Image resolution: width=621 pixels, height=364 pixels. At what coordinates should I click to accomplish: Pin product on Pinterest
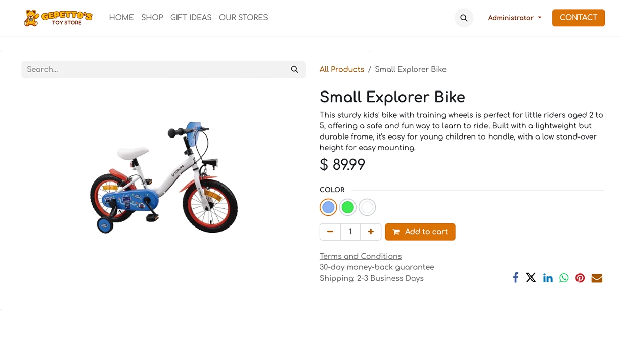click(580, 278)
